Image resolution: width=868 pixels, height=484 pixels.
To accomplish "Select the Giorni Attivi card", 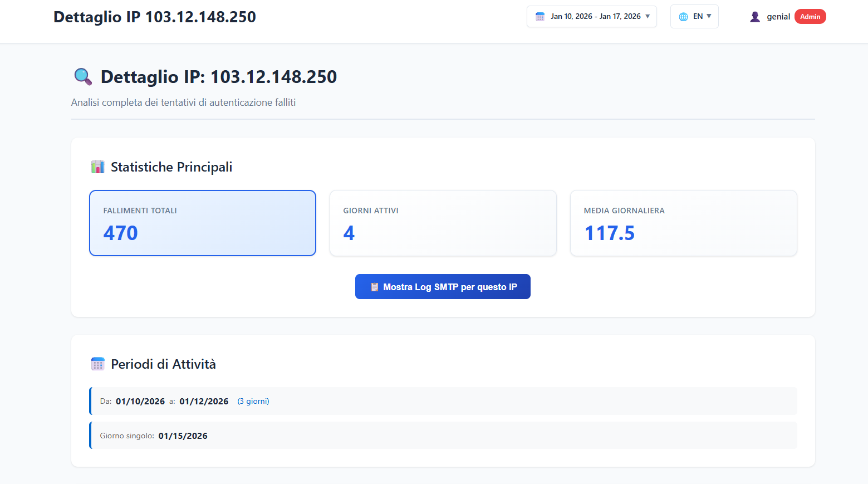I will point(443,223).
